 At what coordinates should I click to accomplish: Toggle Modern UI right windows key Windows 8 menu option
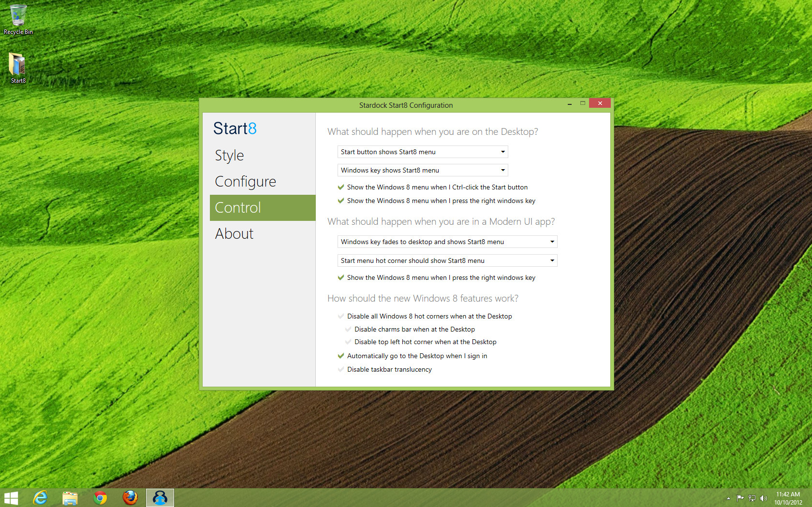(x=437, y=277)
